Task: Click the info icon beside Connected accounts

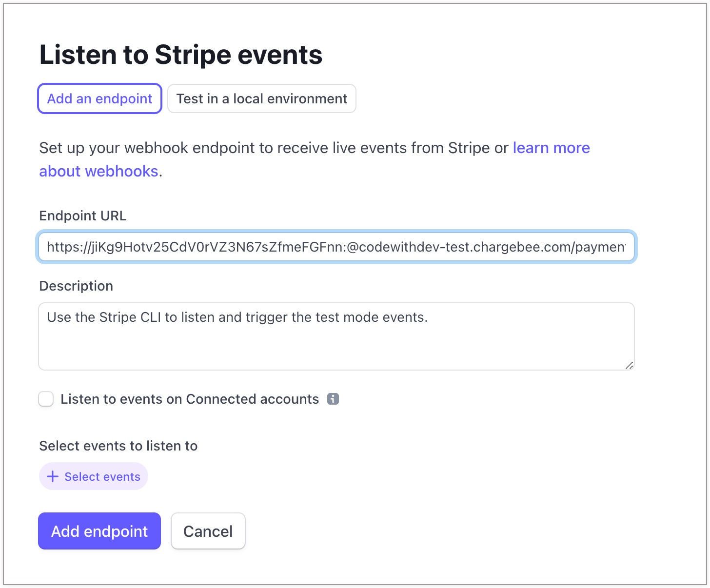Action: click(333, 399)
